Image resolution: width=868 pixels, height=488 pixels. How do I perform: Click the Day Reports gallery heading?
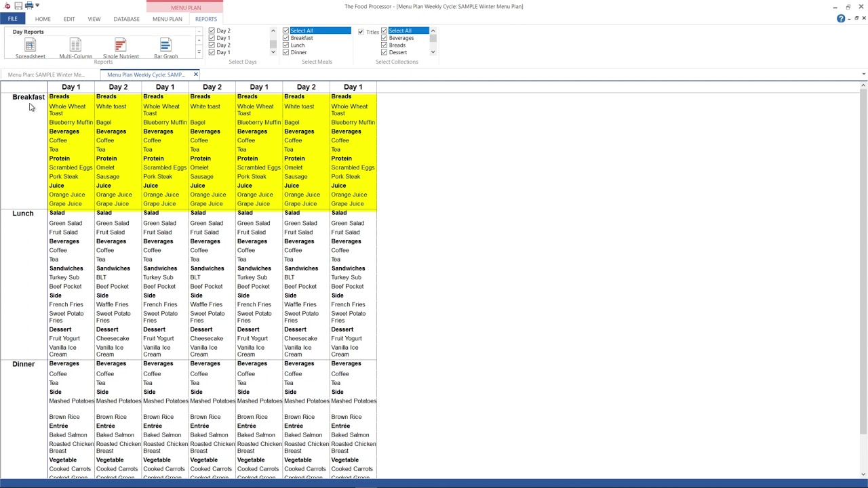[x=28, y=32]
